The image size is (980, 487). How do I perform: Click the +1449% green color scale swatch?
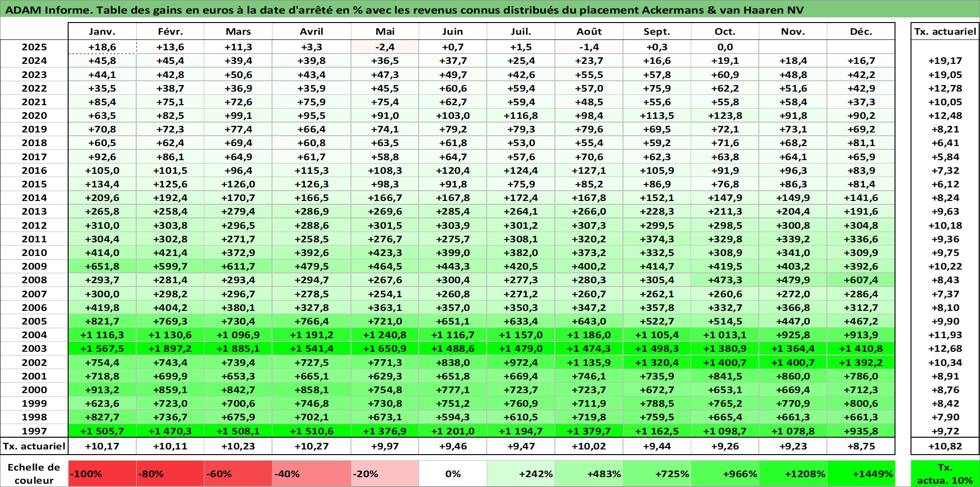[861, 473]
